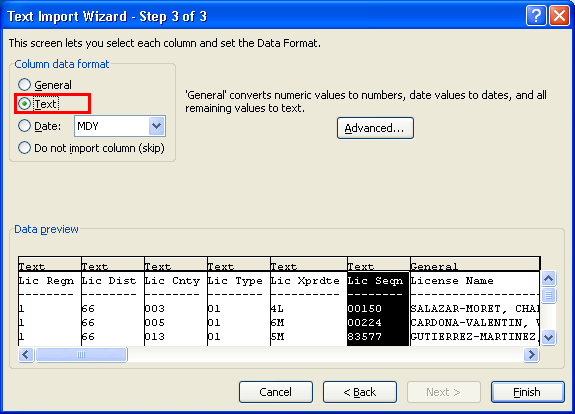Viewport: 575px width, 414px height.
Task: Click preview scroll down arrow
Action: coord(548,337)
